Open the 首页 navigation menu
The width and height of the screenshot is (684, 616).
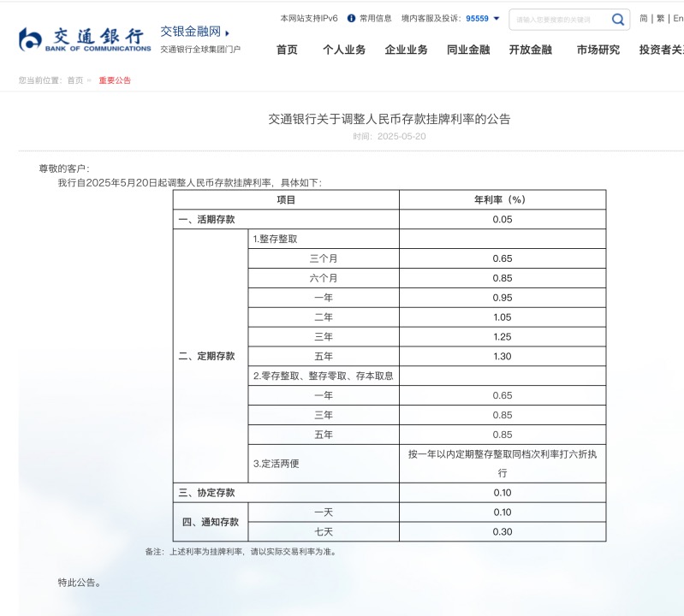(287, 50)
